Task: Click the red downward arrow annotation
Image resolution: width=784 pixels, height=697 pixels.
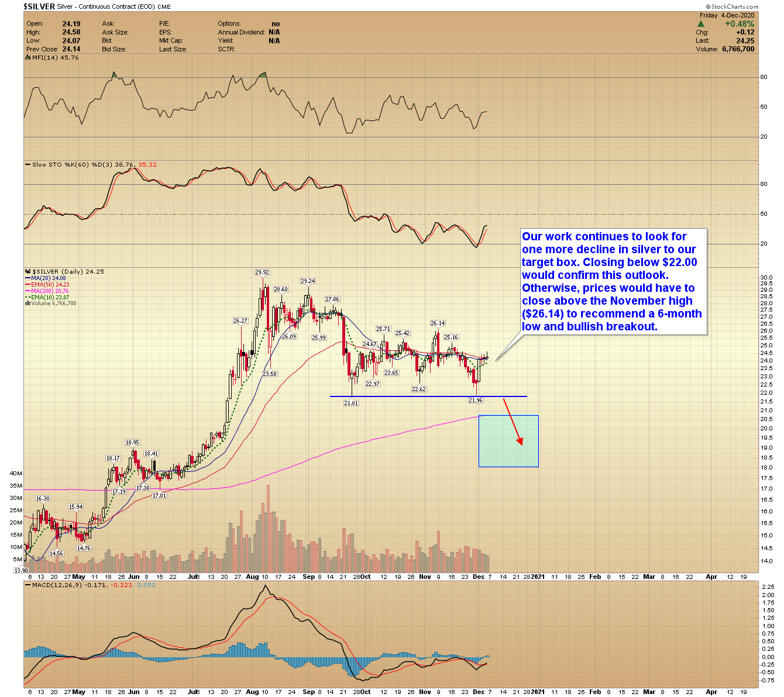Action: click(513, 422)
